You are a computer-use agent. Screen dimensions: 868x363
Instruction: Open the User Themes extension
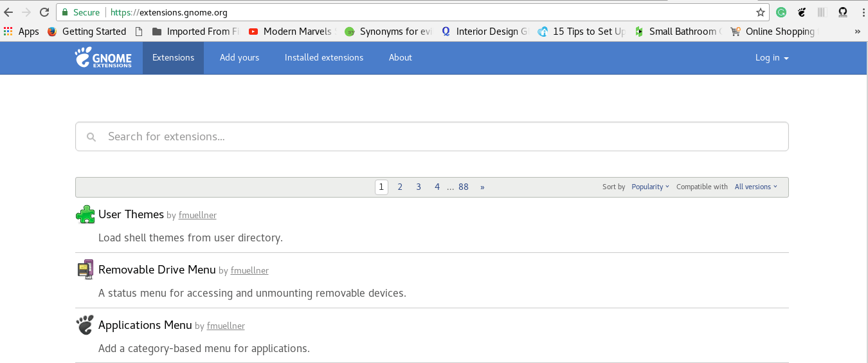pos(131,214)
